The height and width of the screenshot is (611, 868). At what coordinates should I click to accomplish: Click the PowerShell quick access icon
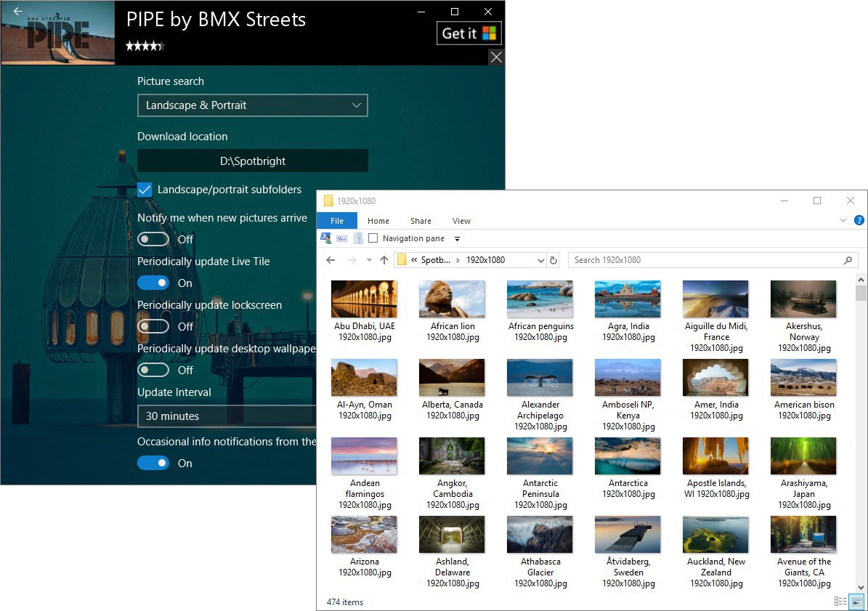click(326, 238)
